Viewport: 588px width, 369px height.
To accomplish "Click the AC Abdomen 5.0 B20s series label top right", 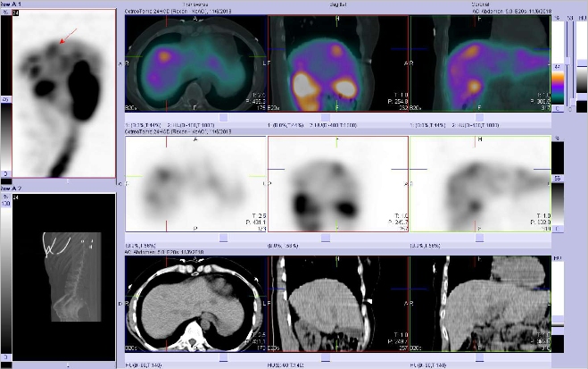I will tap(512, 12).
